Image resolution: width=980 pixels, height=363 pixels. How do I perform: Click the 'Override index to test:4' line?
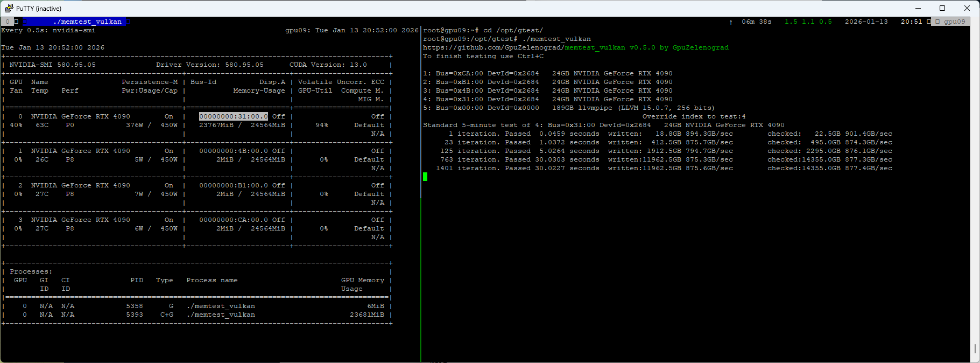pyautogui.click(x=694, y=116)
